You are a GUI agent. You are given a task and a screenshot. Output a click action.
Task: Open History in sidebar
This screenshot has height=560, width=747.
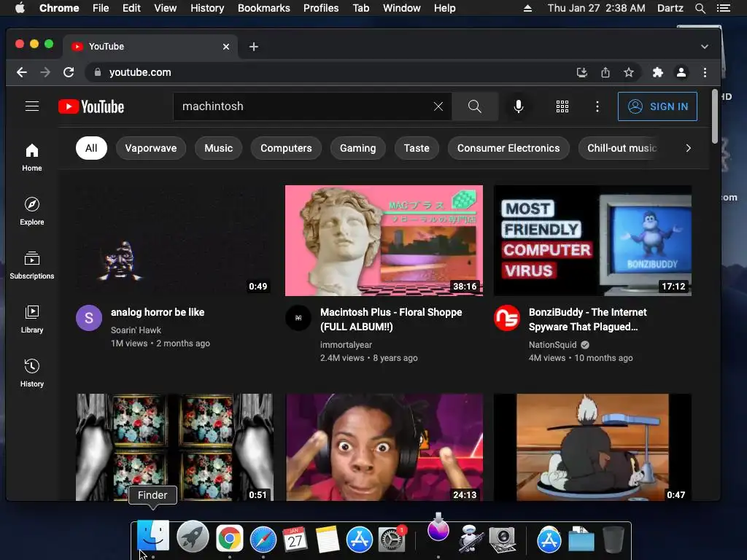click(32, 373)
